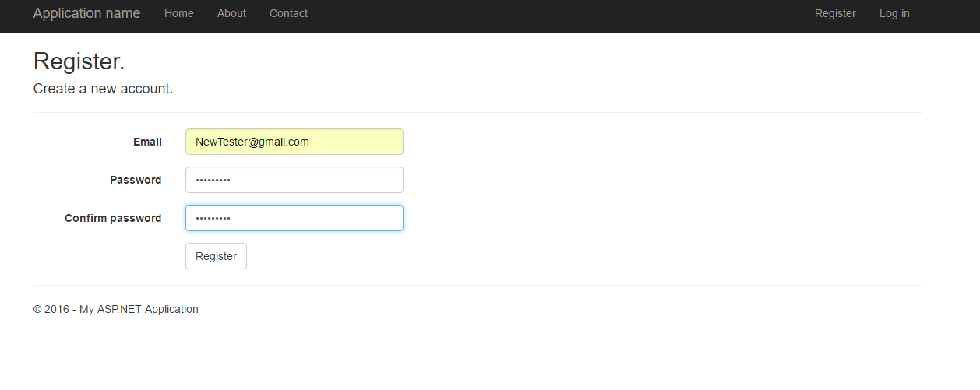Open the Home page from navbar

[178, 13]
